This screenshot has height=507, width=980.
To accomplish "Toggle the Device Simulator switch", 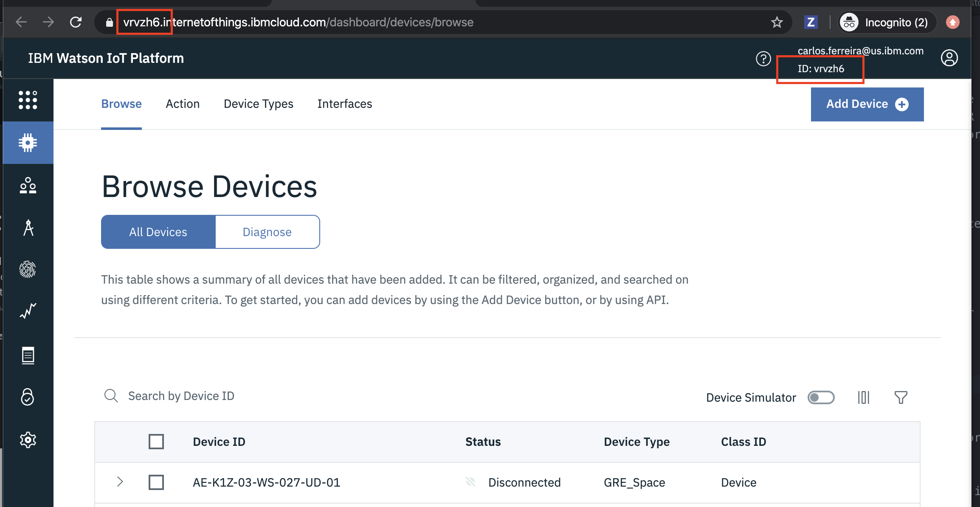I will [821, 397].
